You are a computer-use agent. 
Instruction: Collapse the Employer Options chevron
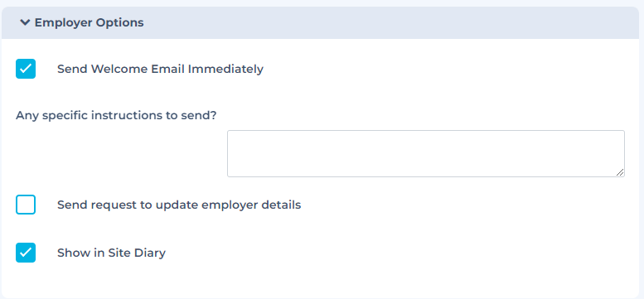click(25, 22)
